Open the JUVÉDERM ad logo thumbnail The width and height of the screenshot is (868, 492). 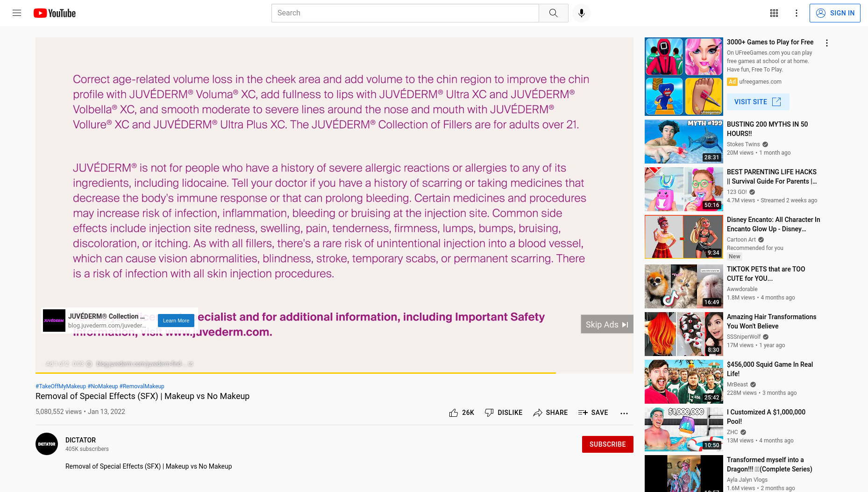54,321
